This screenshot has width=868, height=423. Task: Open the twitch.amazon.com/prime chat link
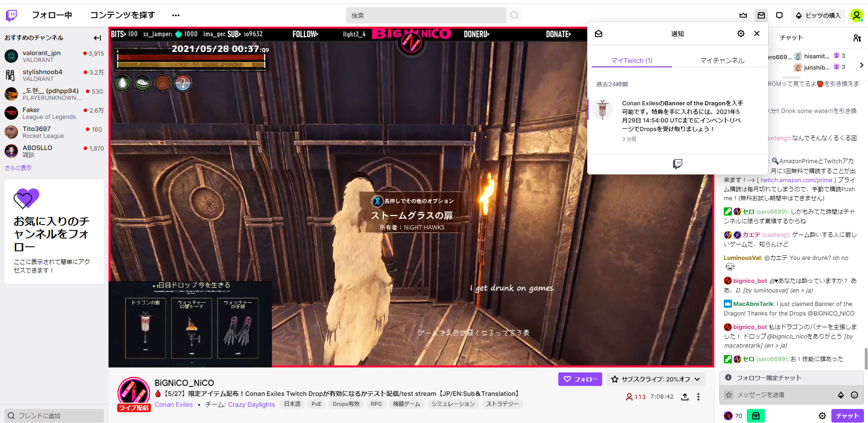click(796, 180)
